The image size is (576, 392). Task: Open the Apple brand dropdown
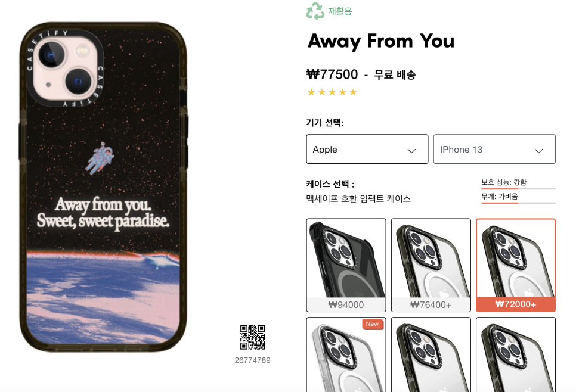tap(367, 149)
